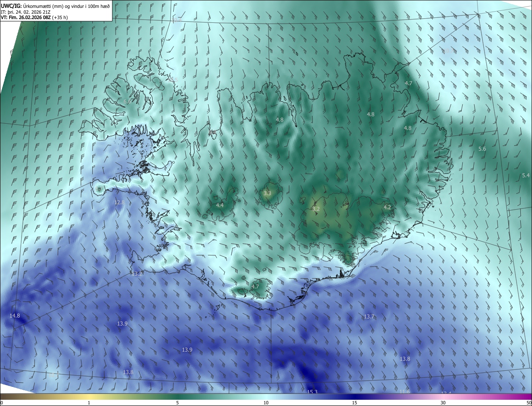Click the 11.6 value label above the color scale

click(404, 391)
